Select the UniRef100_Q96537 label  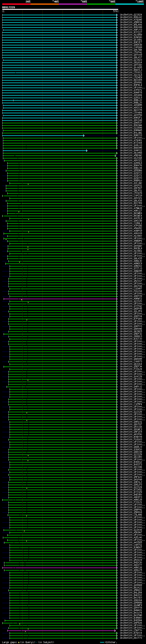click(131, 123)
